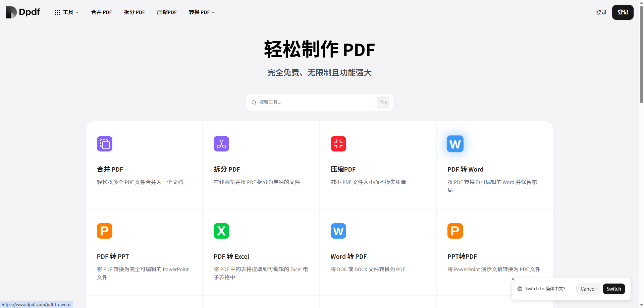Close the language switch popup

(x=513, y=279)
